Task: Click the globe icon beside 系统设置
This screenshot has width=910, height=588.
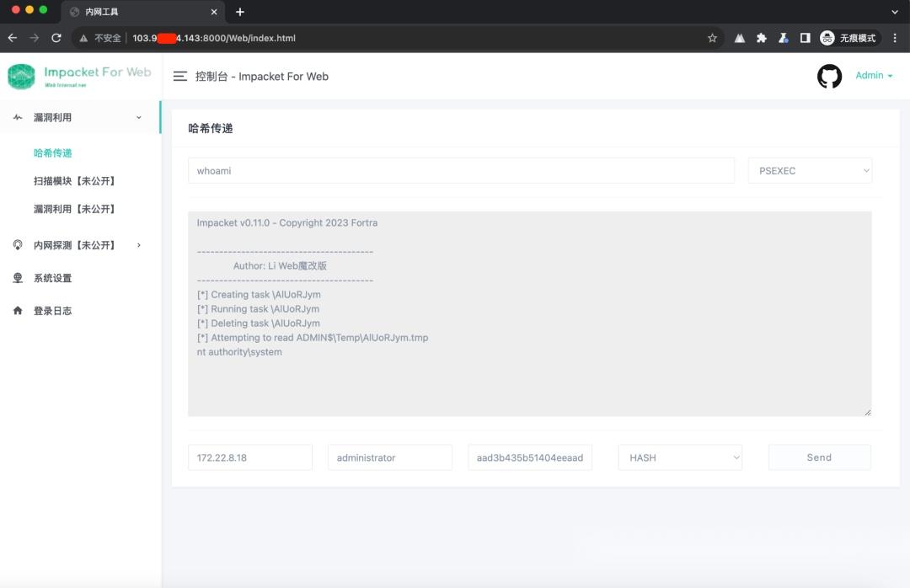Action: [18, 278]
